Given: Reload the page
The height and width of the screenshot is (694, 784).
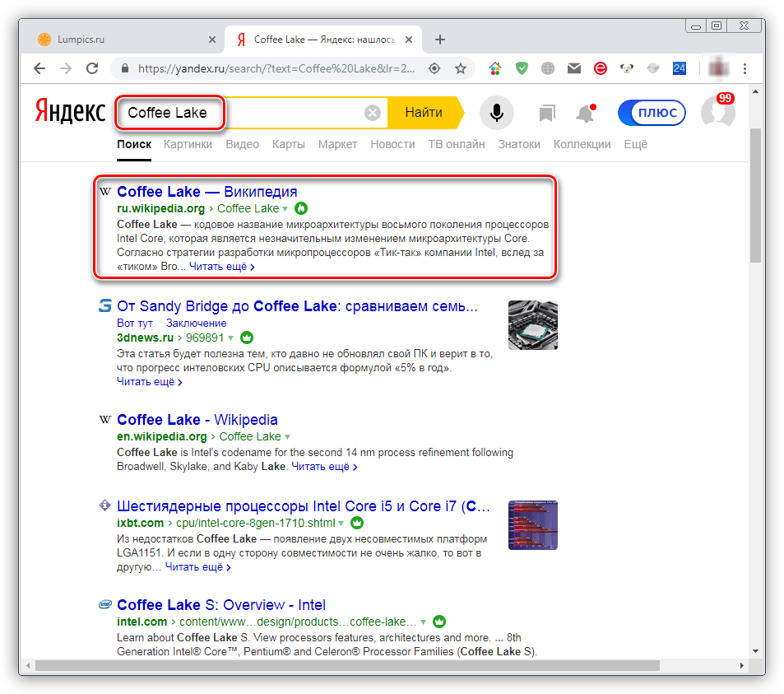Looking at the screenshot, I should [92, 68].
